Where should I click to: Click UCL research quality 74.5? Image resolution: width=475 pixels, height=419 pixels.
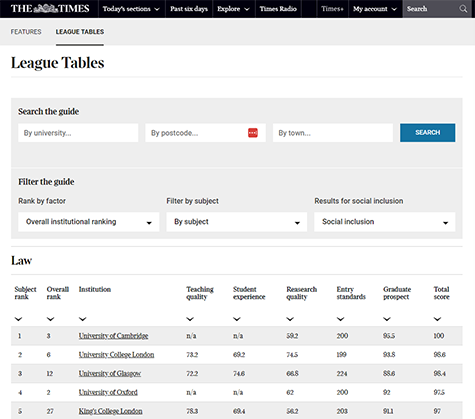[x=292, y=355]
